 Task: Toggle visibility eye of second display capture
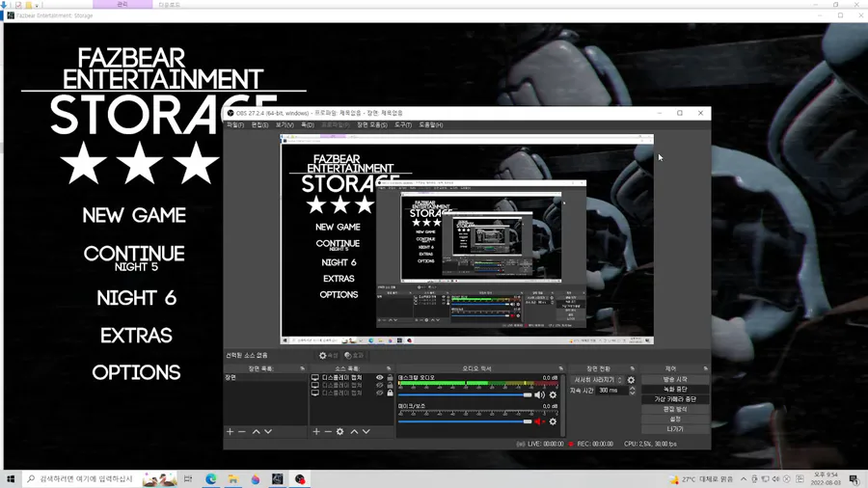[x=379, y=385]
